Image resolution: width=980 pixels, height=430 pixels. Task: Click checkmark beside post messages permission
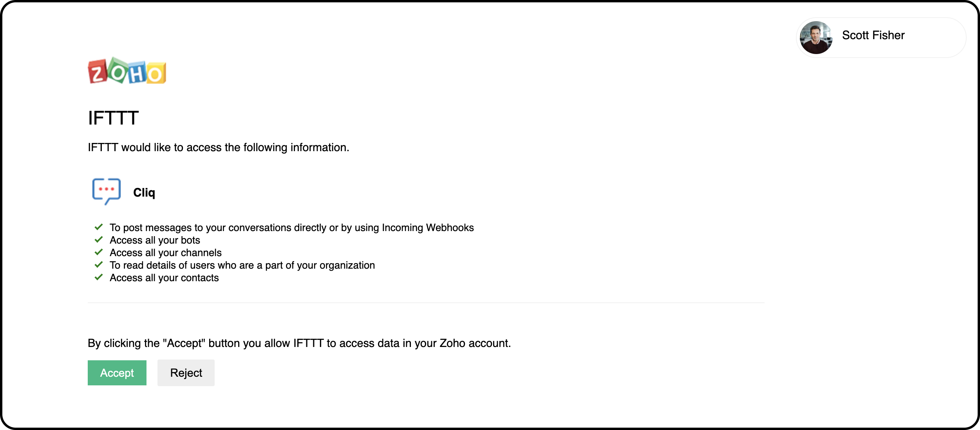99,227
